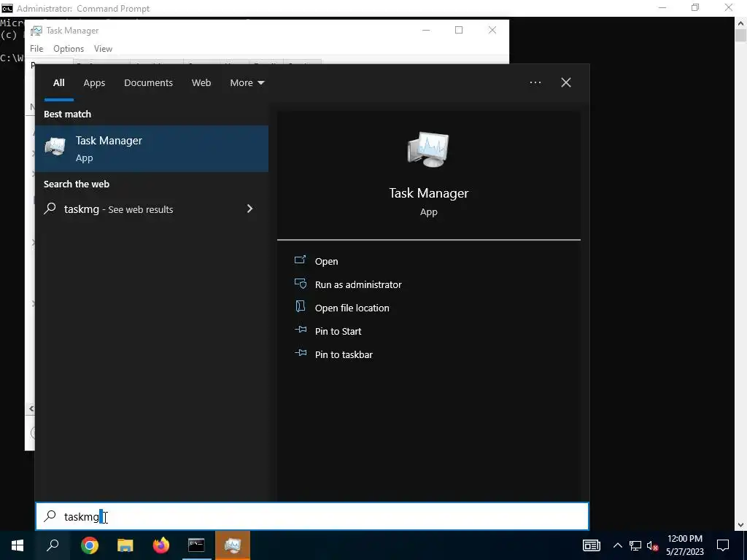Choose Open file location
The image size is (747, 560).
tap(352, 308)
